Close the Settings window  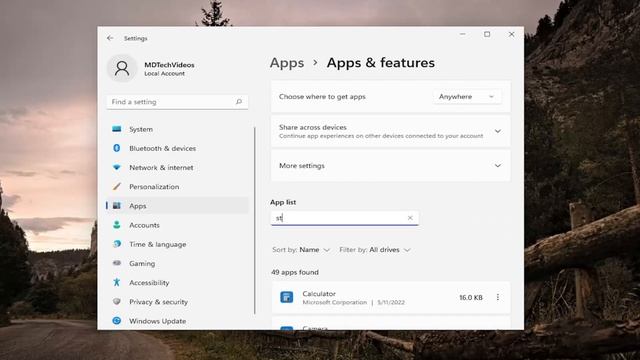tap(511, 34)
